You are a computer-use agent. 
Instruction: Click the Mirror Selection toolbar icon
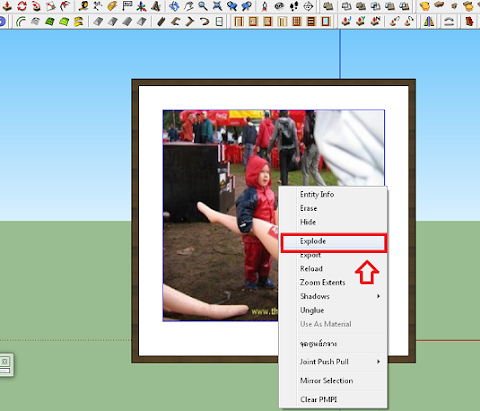coord(429,22)
